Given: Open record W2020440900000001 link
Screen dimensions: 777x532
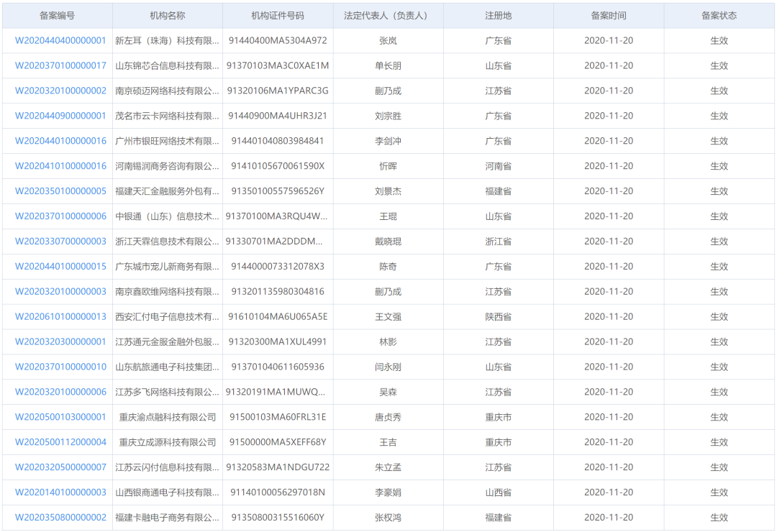Looking at the screenshot, I should tap(60, 116).
